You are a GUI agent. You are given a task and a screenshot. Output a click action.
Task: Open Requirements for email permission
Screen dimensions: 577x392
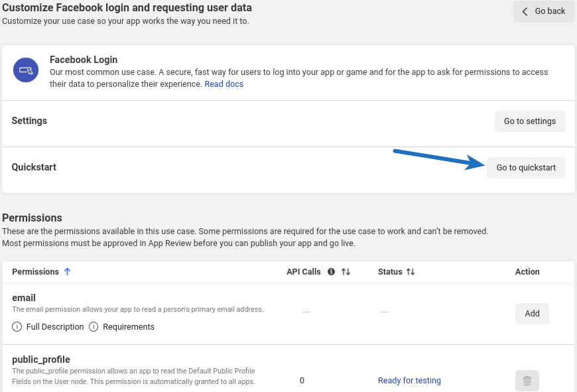[x=129, y=327]
